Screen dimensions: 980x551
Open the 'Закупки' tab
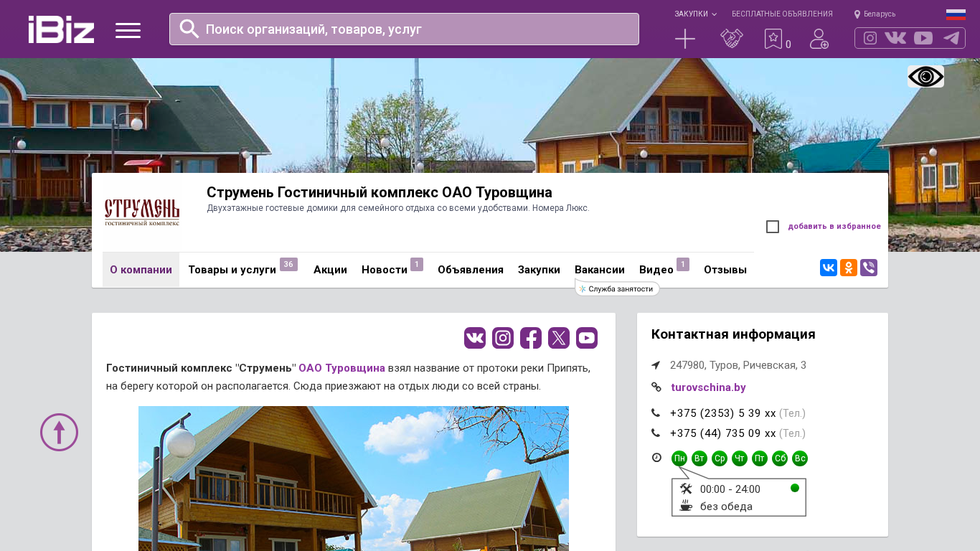(x=539, y=270)
